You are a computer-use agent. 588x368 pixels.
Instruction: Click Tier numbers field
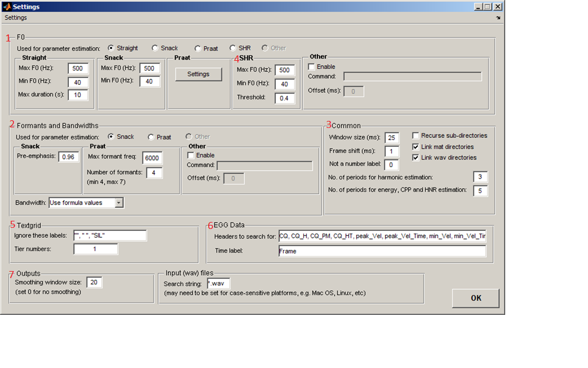pos(96,249)
